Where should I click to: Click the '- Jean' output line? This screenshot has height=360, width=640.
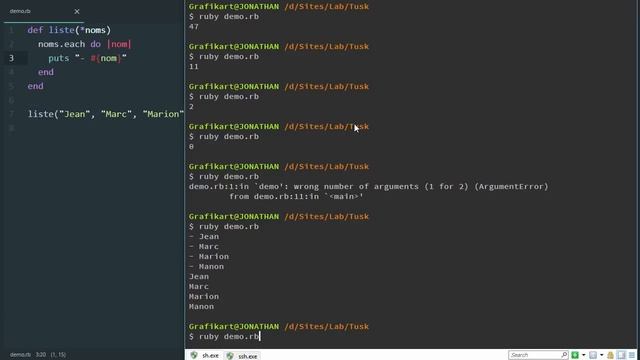[204, 236]
